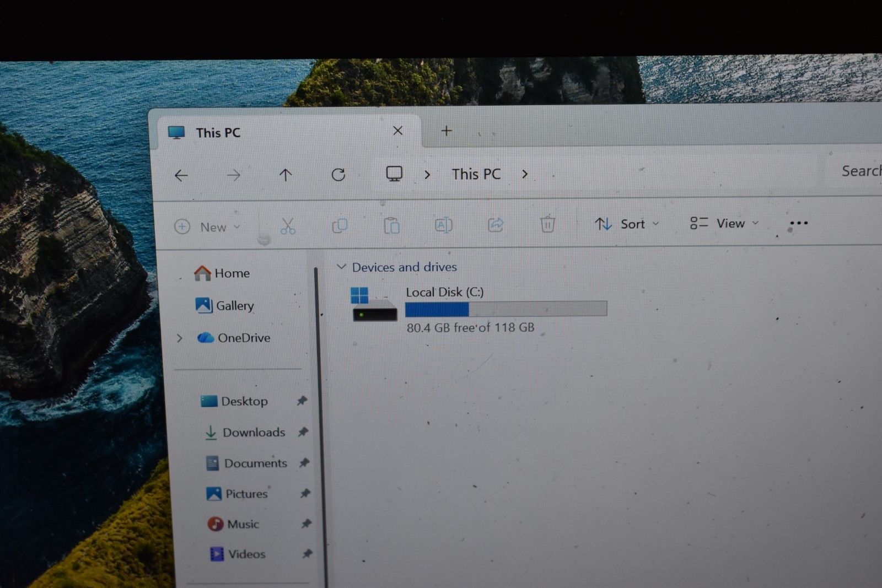This screenshot has height=588, width=882.
Task: Click chevron before This PC in address bar
Action: tap(427, 175)
